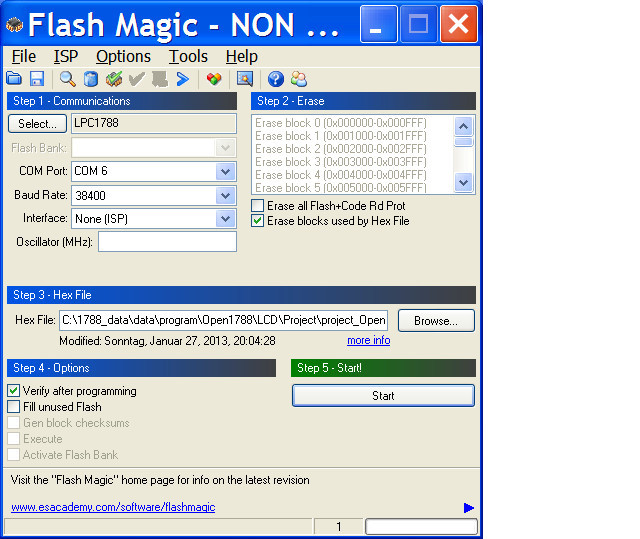The image size is (640, 539).
Task: Click the Start button
Action: click(x=383, y=395)
